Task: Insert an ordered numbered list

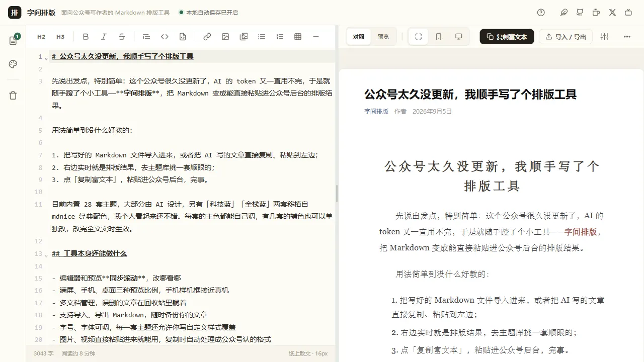Action: click(x=280, y=37)
